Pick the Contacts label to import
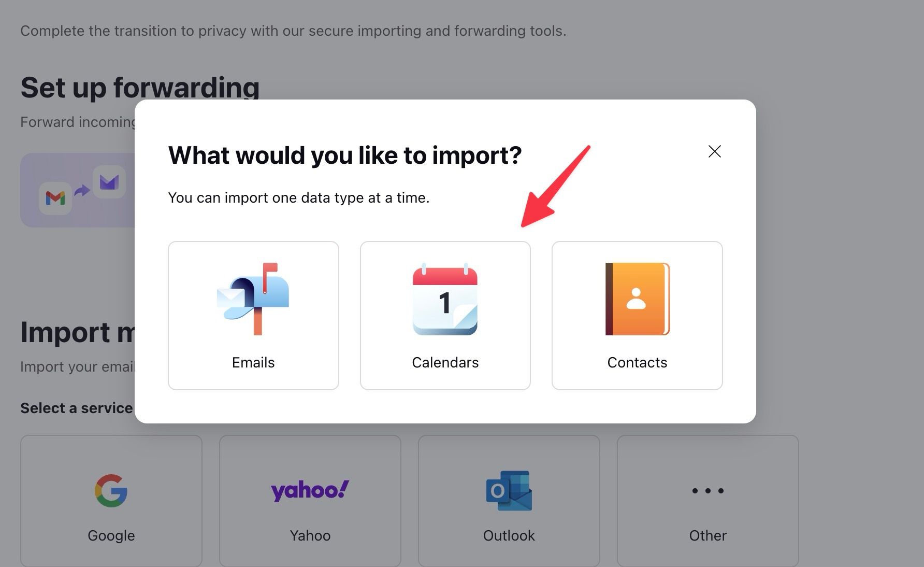This screenshot has height=567, width=924. pos(637,362)
